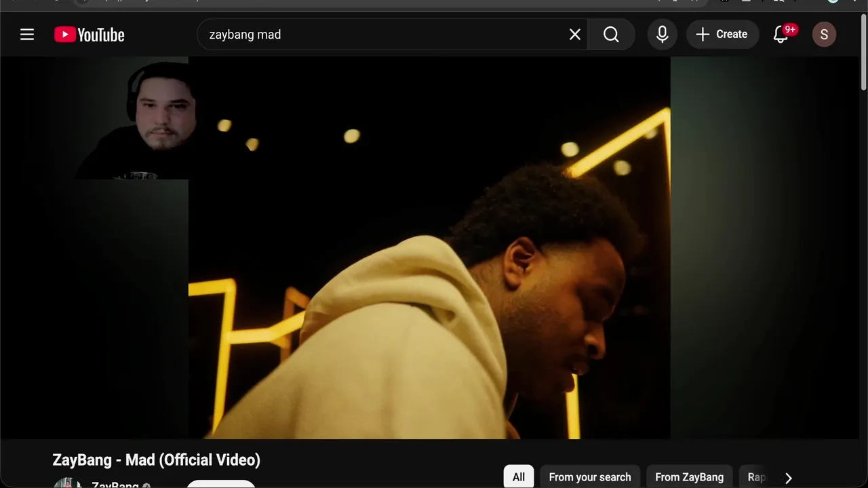Click the ZayBang Mad video player
This screenshot has height=488, width=868.
pyautogui.click(x=429, y=248)
